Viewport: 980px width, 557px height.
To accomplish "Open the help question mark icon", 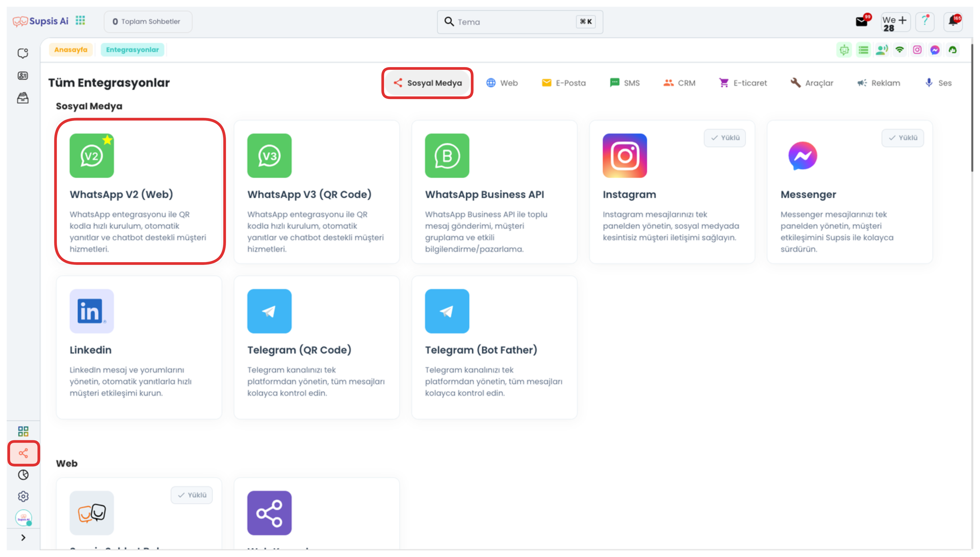I will click(x=925, y=21).
